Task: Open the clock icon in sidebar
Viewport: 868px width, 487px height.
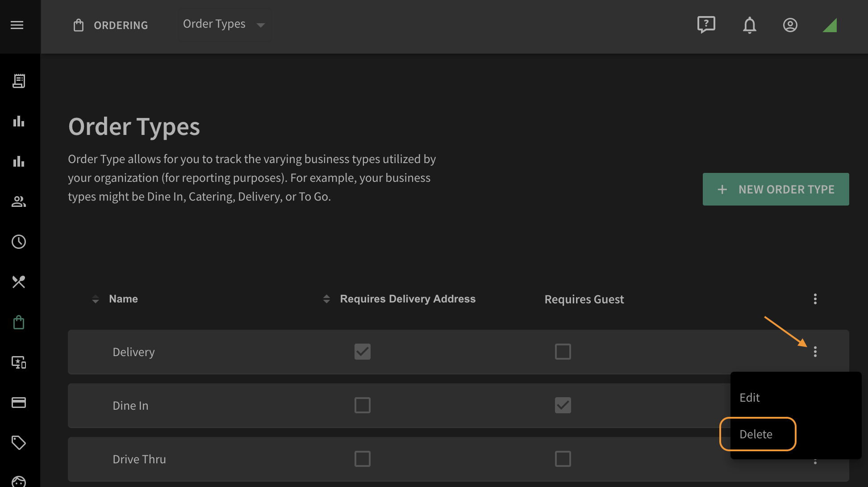Action: point(19,242)
